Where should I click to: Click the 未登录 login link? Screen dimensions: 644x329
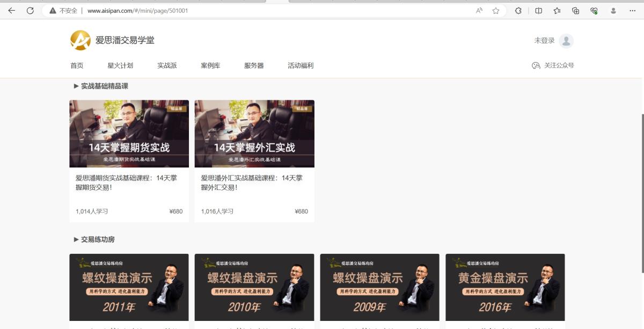543,41
